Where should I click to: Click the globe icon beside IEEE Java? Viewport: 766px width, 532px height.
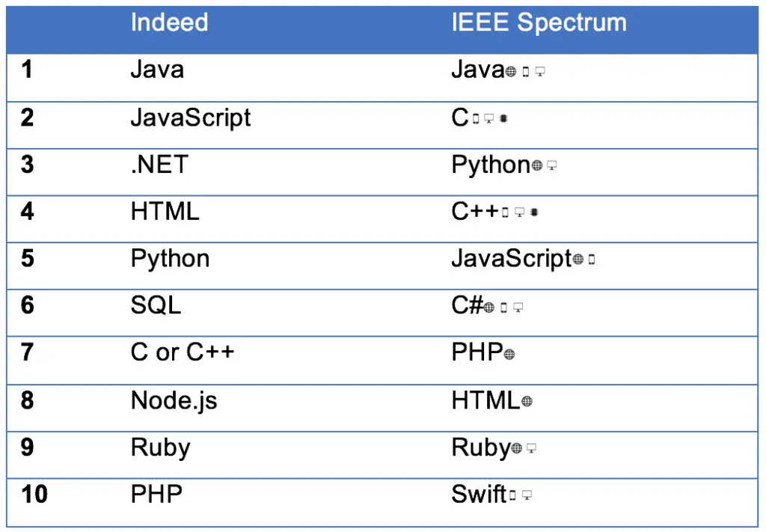point(511,72)
